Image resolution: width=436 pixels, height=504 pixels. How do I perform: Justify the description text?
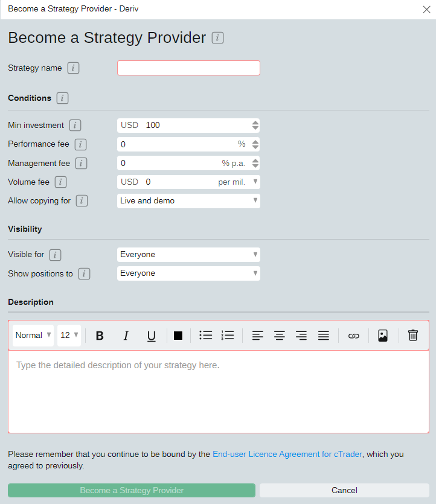point(323,336)
